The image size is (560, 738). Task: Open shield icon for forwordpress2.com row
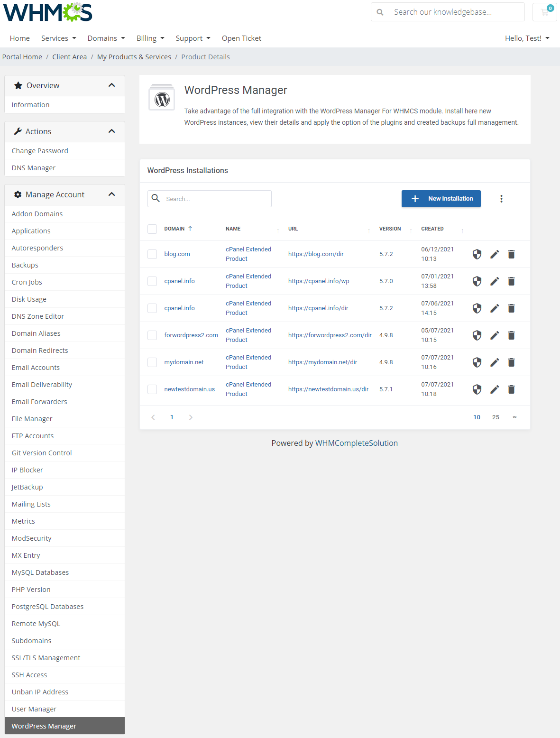click(477, 335)
